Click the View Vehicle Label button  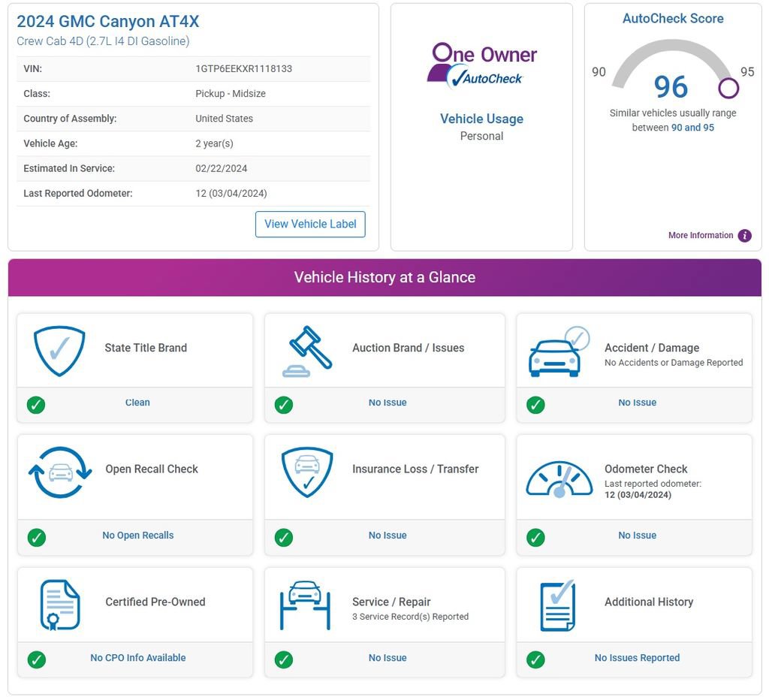[310, 224]
